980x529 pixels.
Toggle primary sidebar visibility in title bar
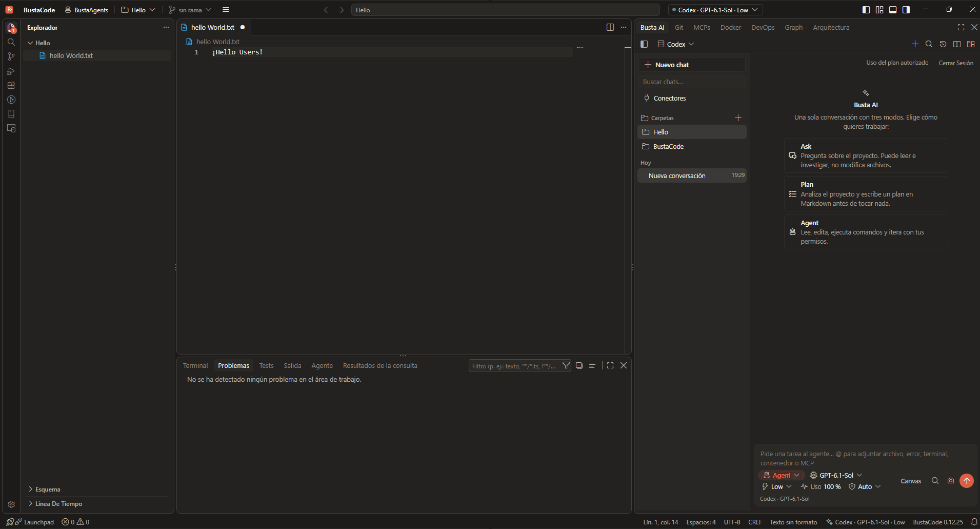[x=866, y=10]
